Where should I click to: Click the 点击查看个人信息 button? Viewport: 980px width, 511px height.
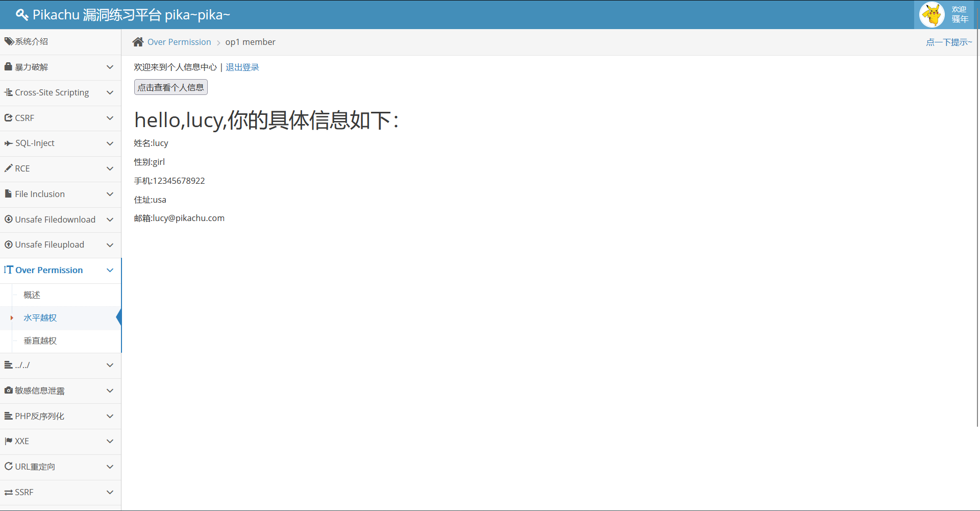pyautogui.click(x=171, y=87)
